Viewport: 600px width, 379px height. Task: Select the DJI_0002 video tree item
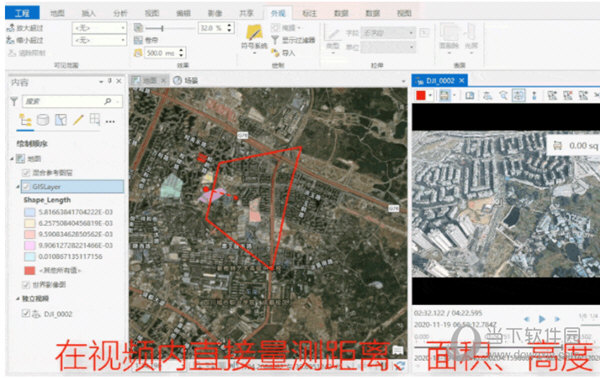[x=57, y=314]
